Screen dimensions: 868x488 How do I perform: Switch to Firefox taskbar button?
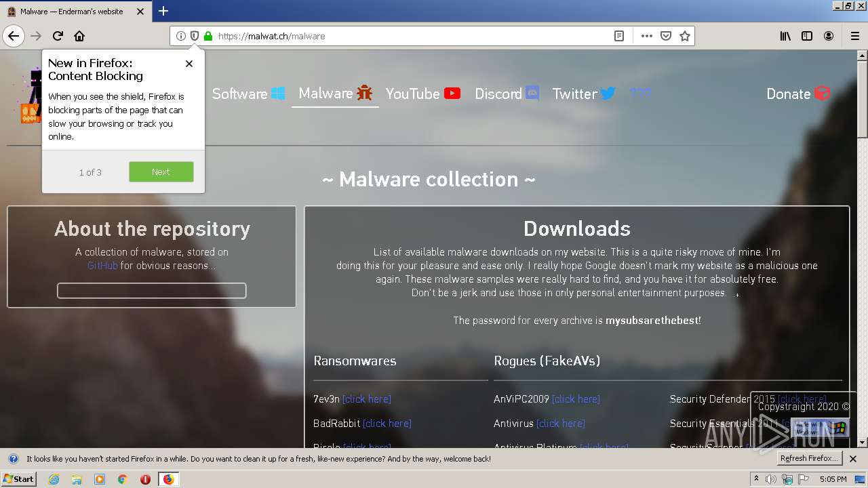click(x=168, y=479)
